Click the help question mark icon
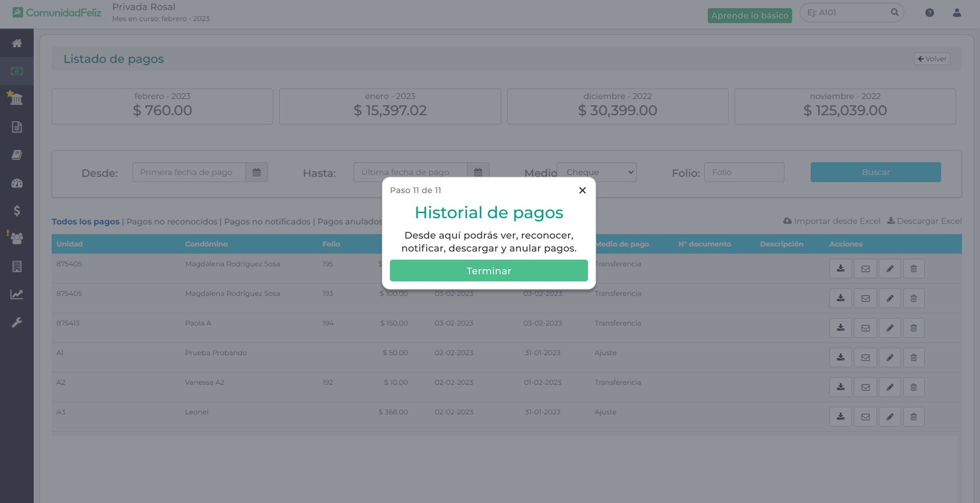980x503 pixels. [929, 13]
